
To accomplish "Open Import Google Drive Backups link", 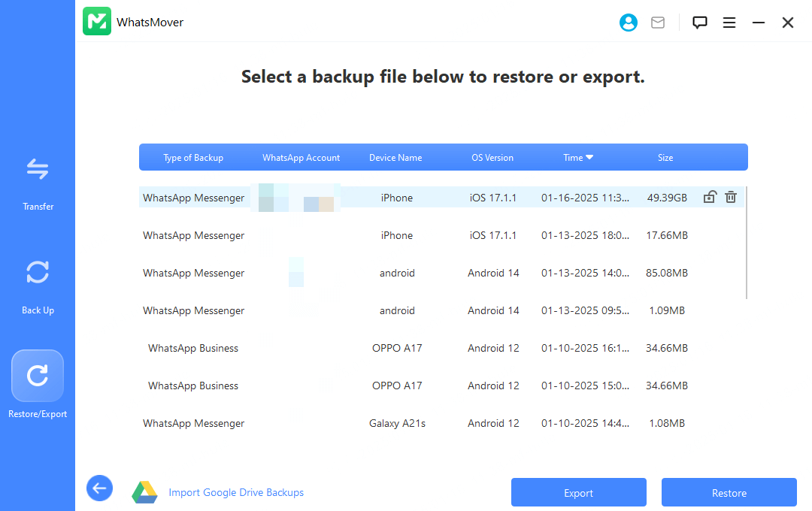I will [236, 493].
